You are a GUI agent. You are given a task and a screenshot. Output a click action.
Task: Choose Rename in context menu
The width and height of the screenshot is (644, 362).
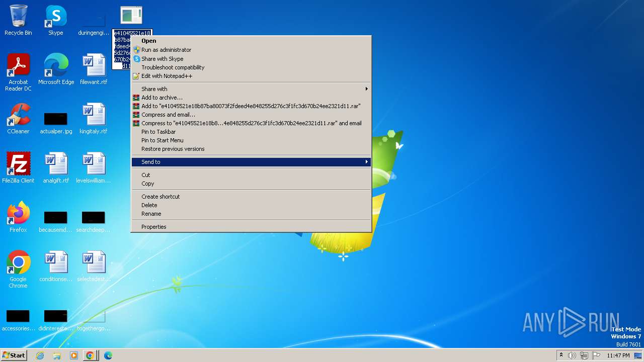pos(251,214)
